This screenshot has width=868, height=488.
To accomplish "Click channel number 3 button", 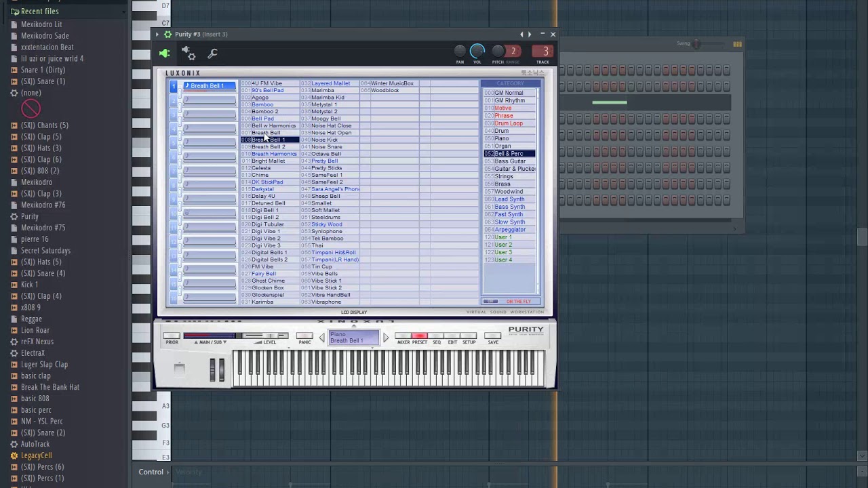I will coord(174,115).
